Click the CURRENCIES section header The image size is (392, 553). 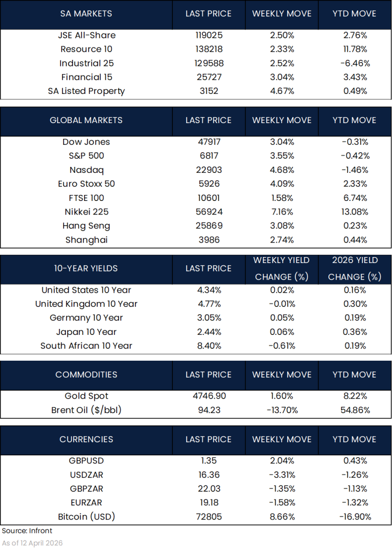[x=86, y=440]
